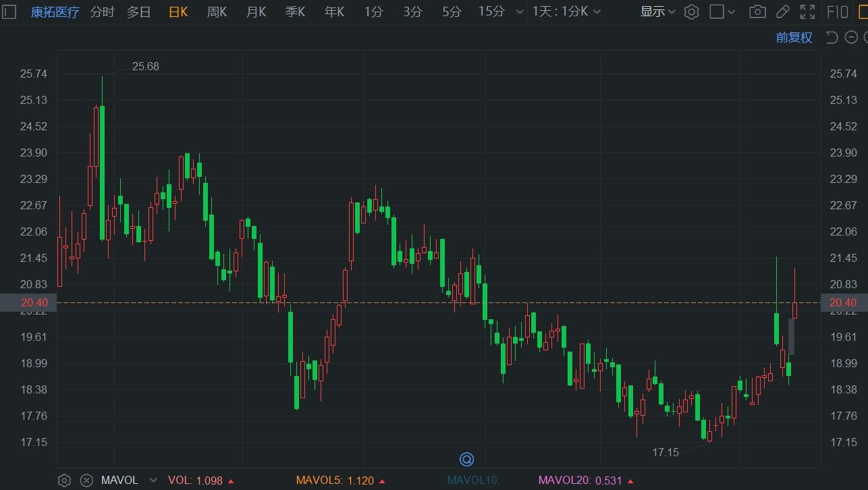
Task: Expand the MAVOL indicator dropdown
Action: pyautogui.click(x=153, y=481)
